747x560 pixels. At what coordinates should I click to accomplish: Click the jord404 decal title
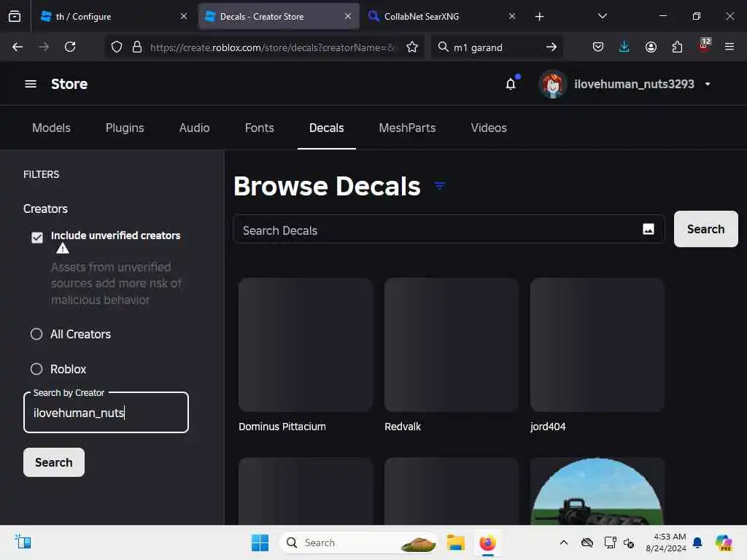point(548,427)
